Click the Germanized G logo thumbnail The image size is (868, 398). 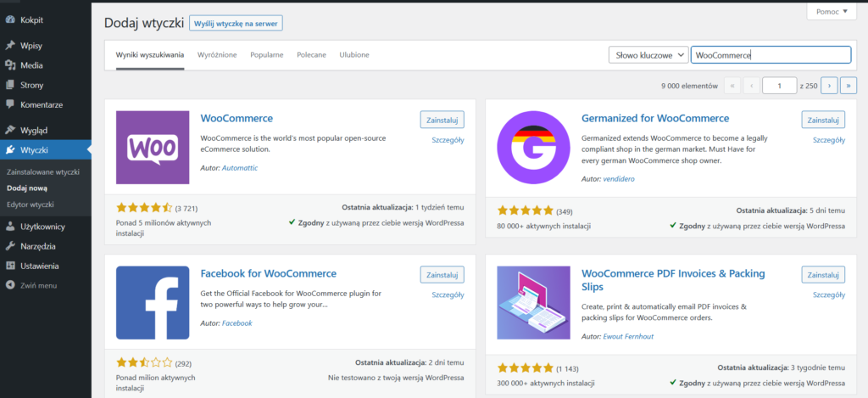pos(534,148)
